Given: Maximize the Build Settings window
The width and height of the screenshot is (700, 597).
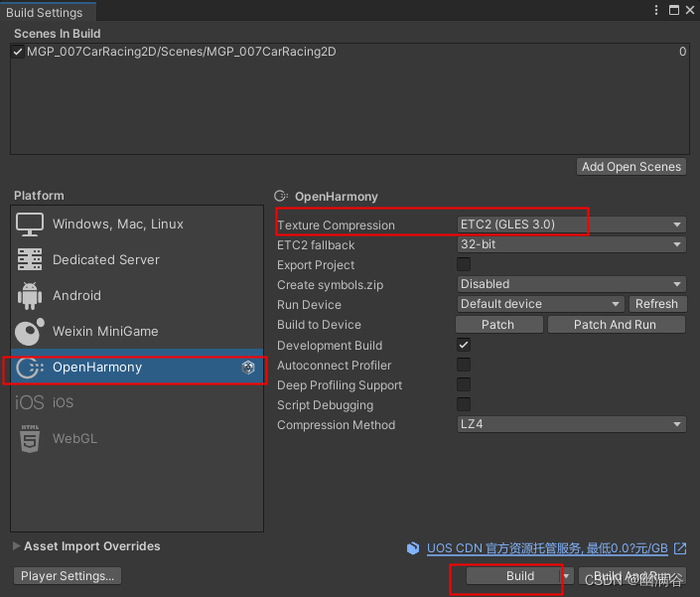Looking at the screenshot, I should (674, 10).
